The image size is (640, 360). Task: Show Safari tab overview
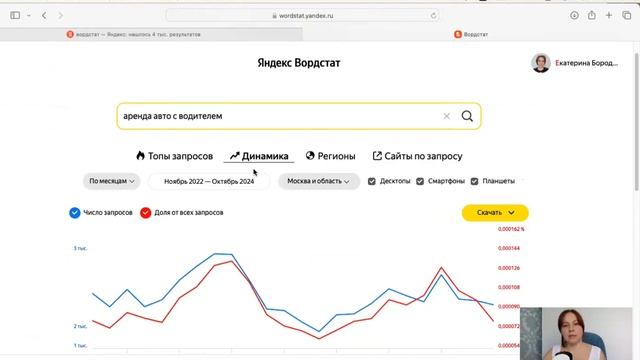coord(627,16)
